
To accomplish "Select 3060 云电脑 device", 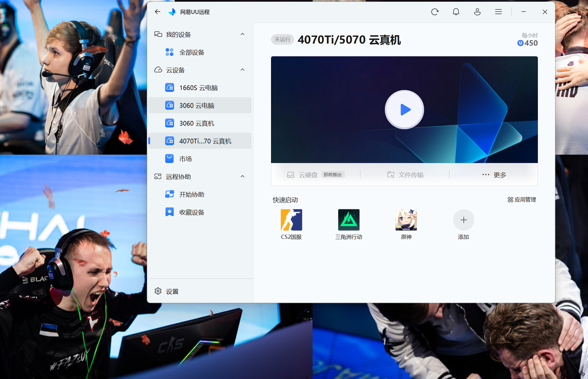I will (200, 105).
